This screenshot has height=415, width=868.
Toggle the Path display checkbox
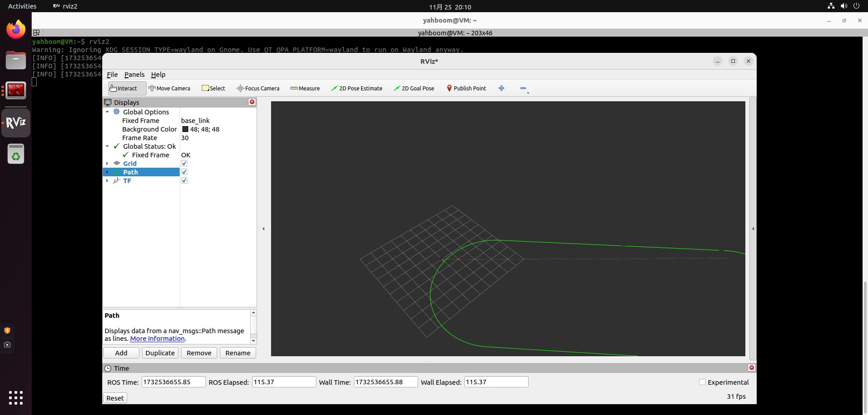[x=184, y=172]
